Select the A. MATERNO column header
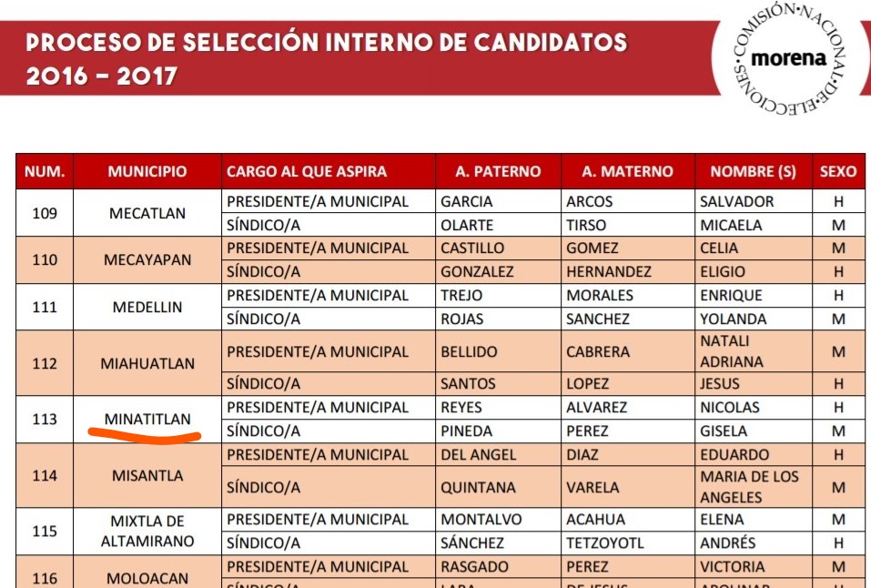The image size is (871, 588). pyautogui.click(x=627, y=171)
